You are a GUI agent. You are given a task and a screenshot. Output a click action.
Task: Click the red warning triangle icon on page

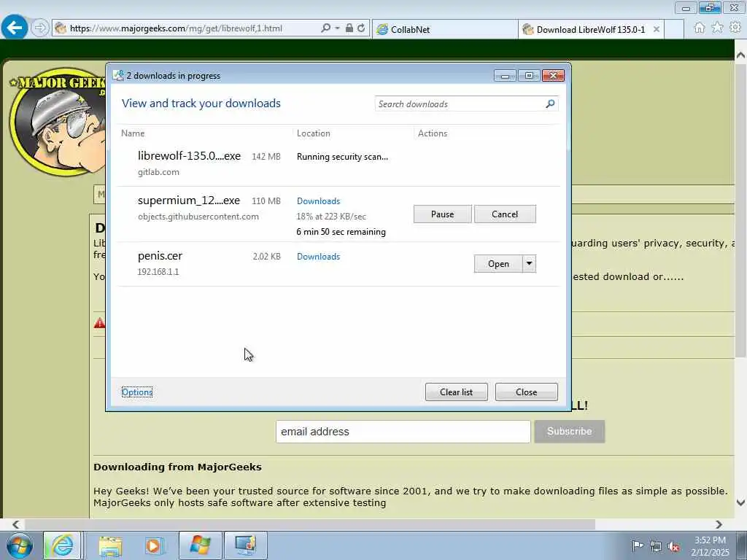coord(99,323)
